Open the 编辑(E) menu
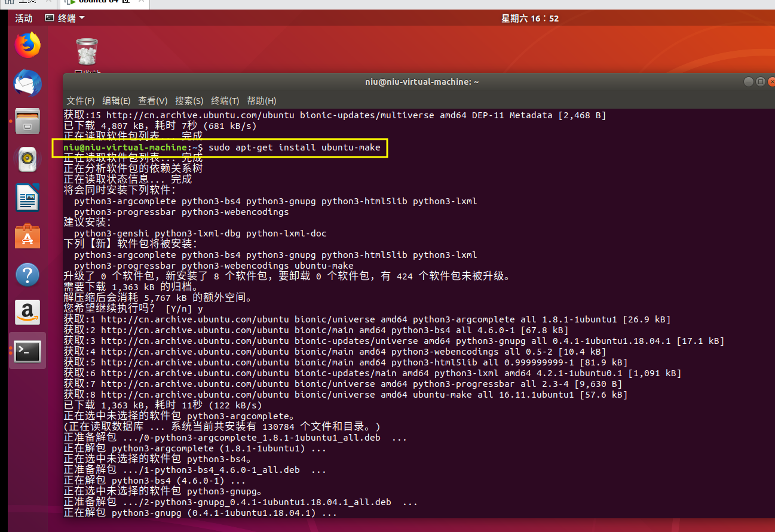This screenshot has width=775, height=532. pos(117,101)
